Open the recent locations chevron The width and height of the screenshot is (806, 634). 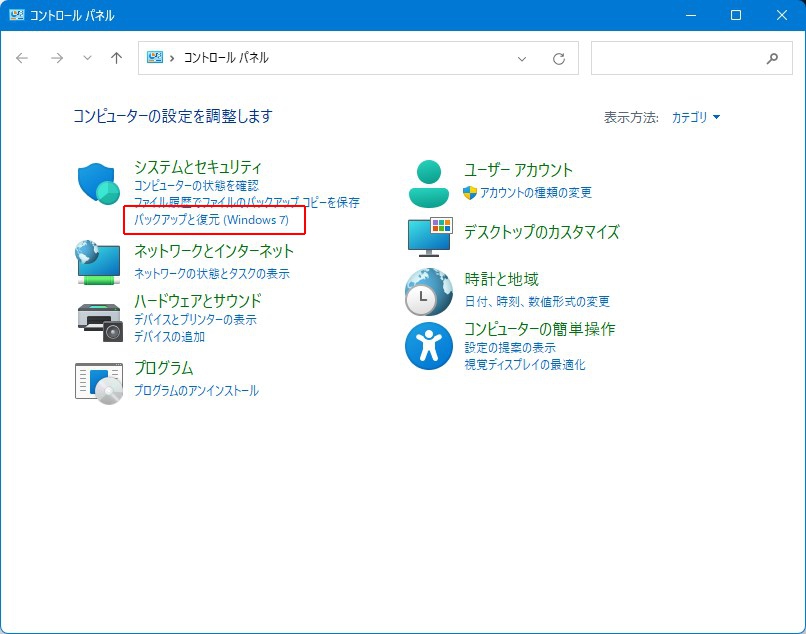point(87,58)
